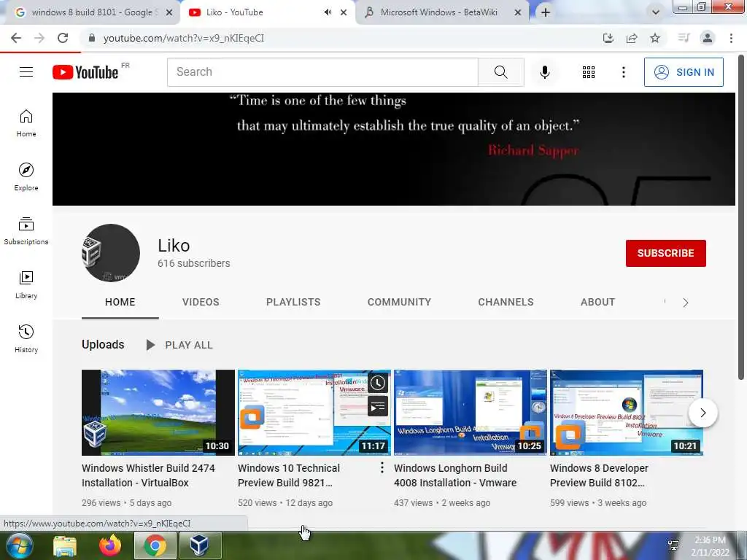Open YouTube settings three-dot menu in header

click(x=623, y=72)
